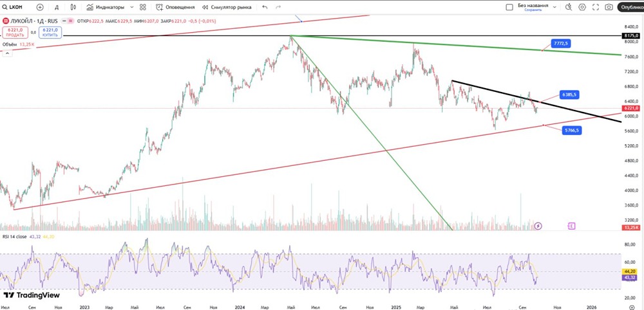Click the plus icon to compare symbols
Screen dimensions: 644x310
pyautogui.click(x=40, y=7)
